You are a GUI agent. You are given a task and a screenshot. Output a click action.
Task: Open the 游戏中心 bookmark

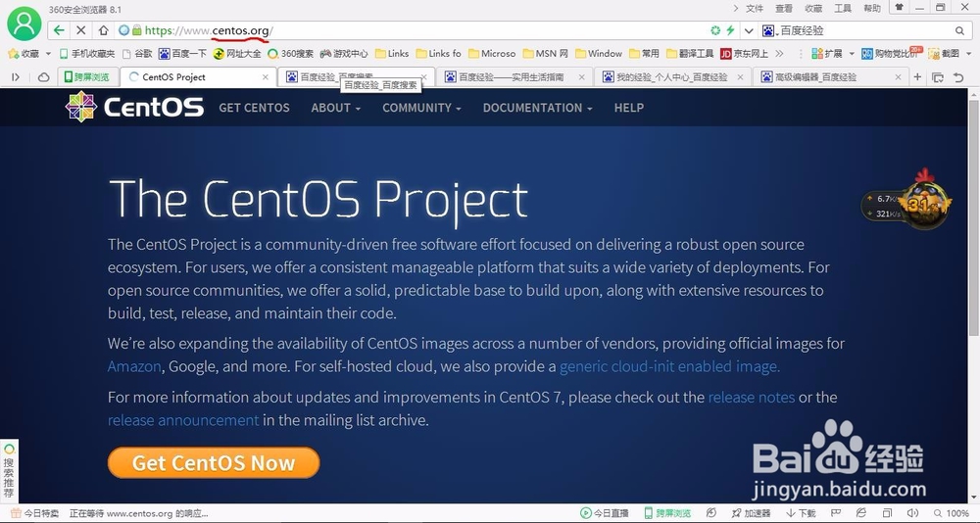coord(344,54)
